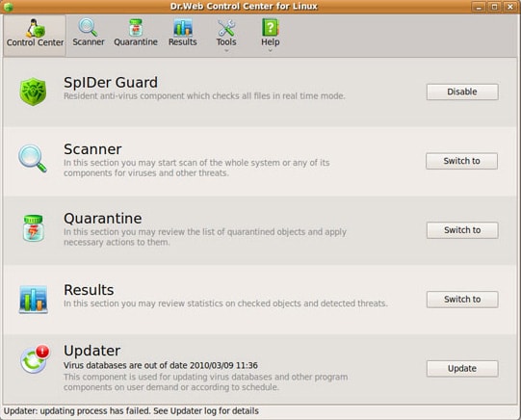This screenshot has height=420, width=521.
Task: Open the Control Center toolbar tab
Action: pos(35,36)
